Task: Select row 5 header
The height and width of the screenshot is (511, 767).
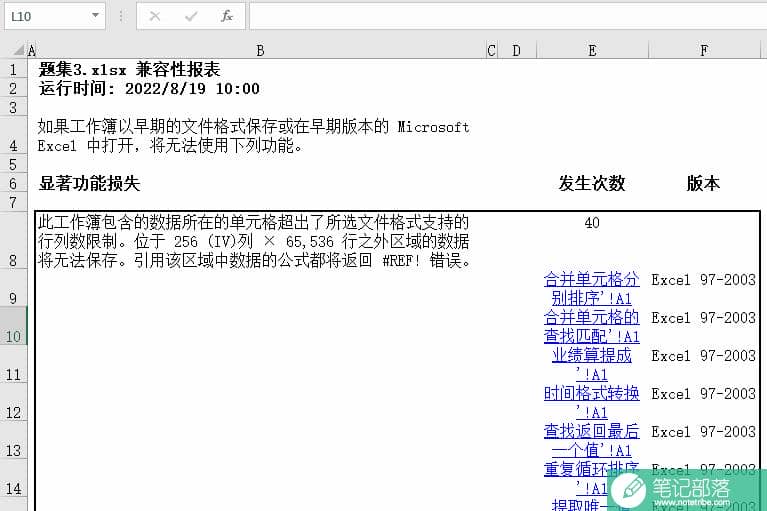Action: click(13, 165)
